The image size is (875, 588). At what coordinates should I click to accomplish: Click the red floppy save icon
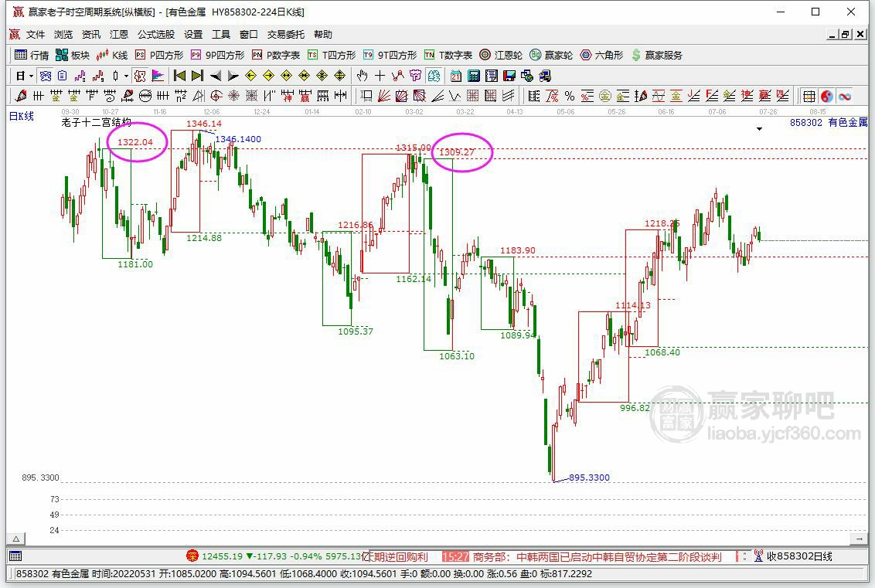coord(509,76)
